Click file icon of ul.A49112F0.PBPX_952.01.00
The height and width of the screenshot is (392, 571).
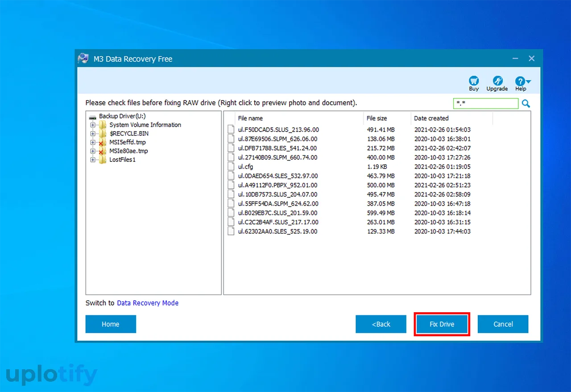(x=231, y=185)
